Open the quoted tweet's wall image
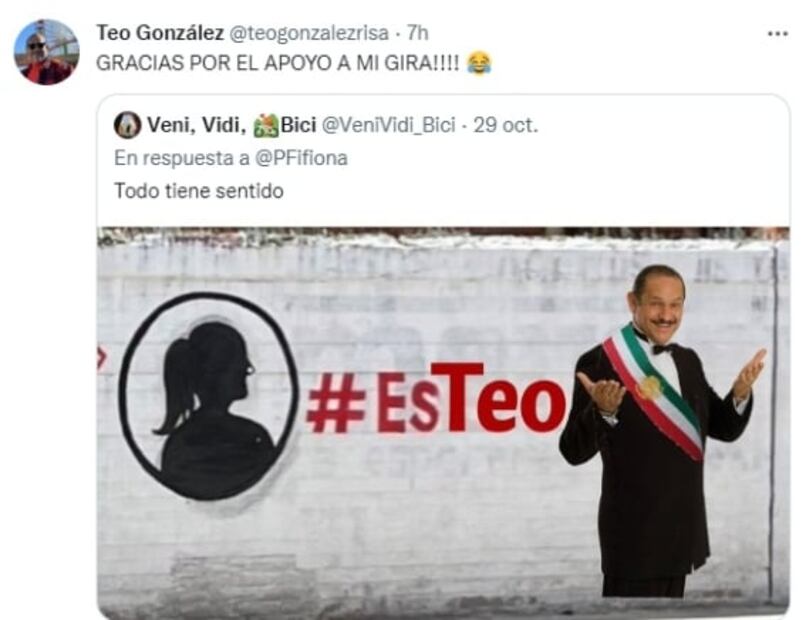The image size is (806, 620). tap(443, 422)
